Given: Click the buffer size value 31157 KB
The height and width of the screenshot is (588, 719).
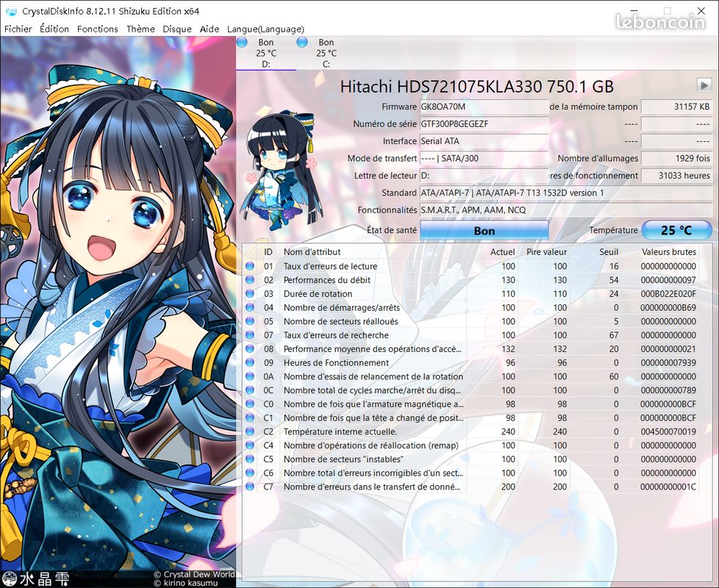Looking at the screenshot, I should tap(676, 107).
